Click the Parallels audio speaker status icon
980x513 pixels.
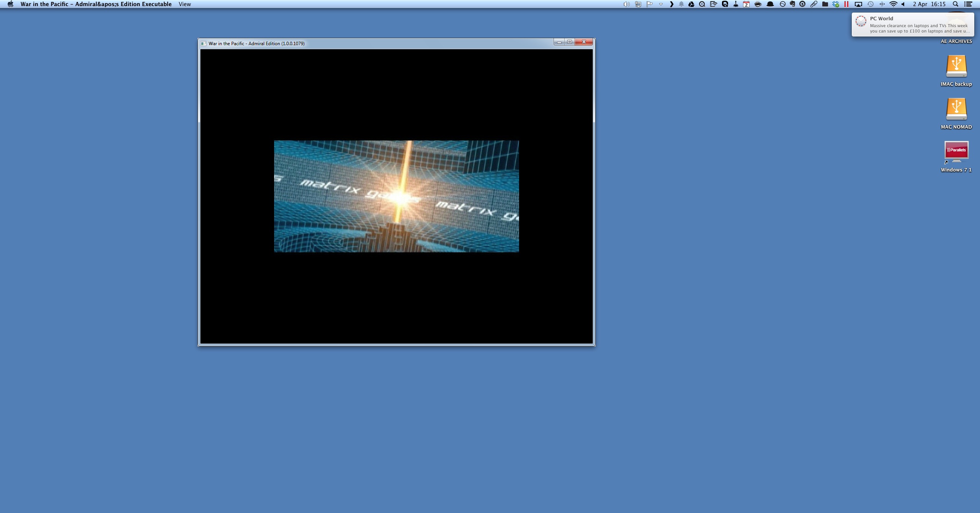click(x=626, y=4)
